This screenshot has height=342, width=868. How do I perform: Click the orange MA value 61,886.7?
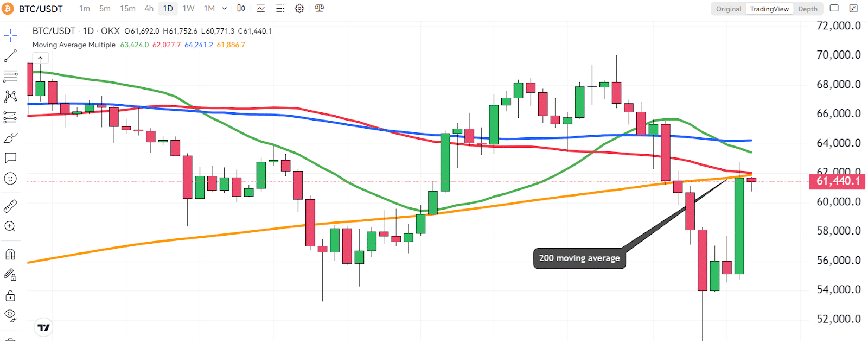(x=231, y=45)
